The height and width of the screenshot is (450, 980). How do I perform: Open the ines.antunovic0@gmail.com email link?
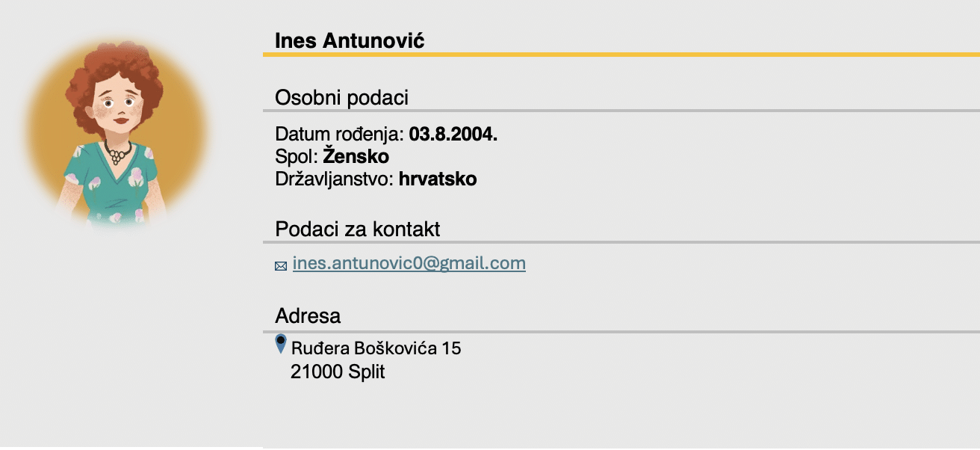coord(409,263)
